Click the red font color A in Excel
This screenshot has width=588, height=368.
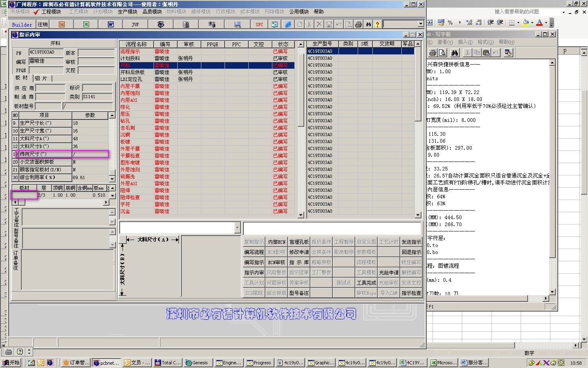tap(539, 22)
